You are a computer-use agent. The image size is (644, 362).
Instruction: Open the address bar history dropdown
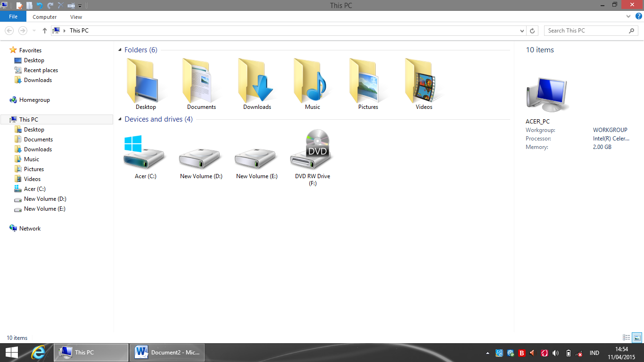click(x=522, y=30)
